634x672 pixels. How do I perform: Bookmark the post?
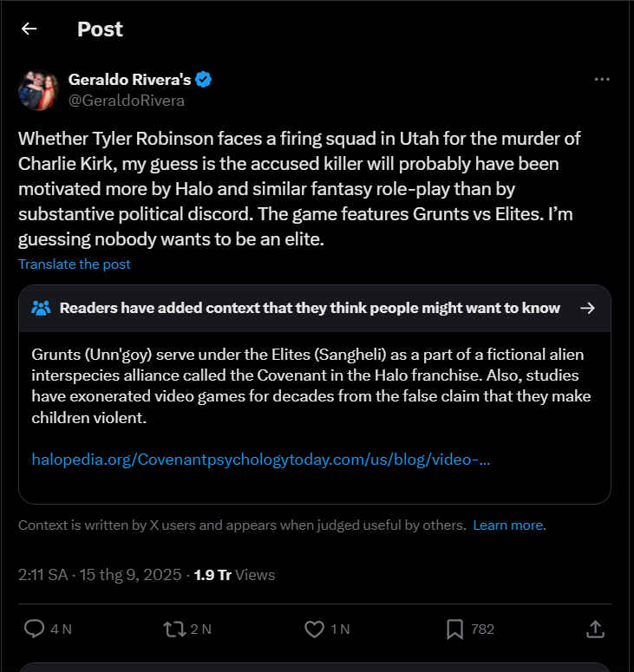pyautogui.click(x=454, y=629)
